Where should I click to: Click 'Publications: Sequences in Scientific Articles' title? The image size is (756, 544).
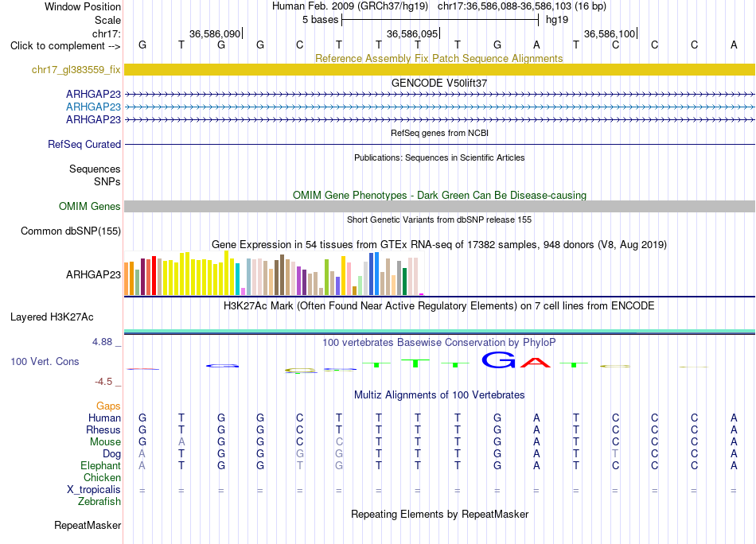tap(439, 157)
